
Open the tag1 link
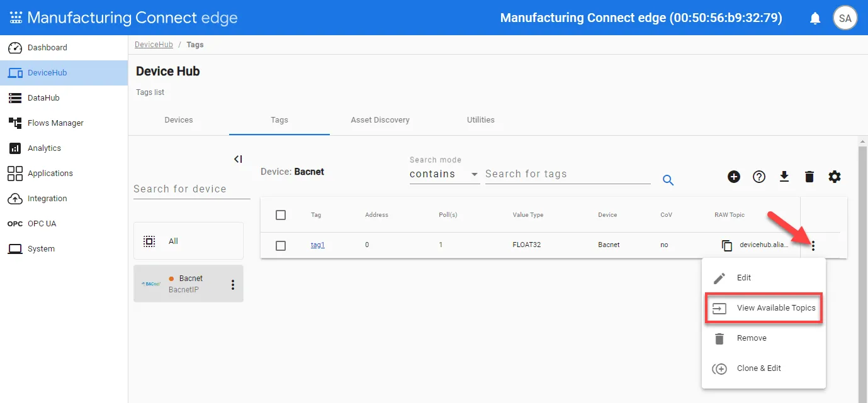318,245
